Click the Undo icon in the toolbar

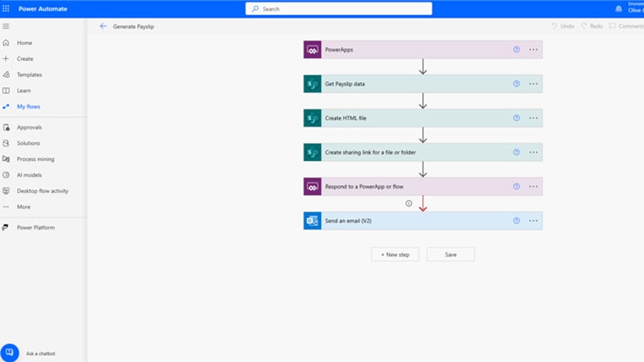click(555, 27)
